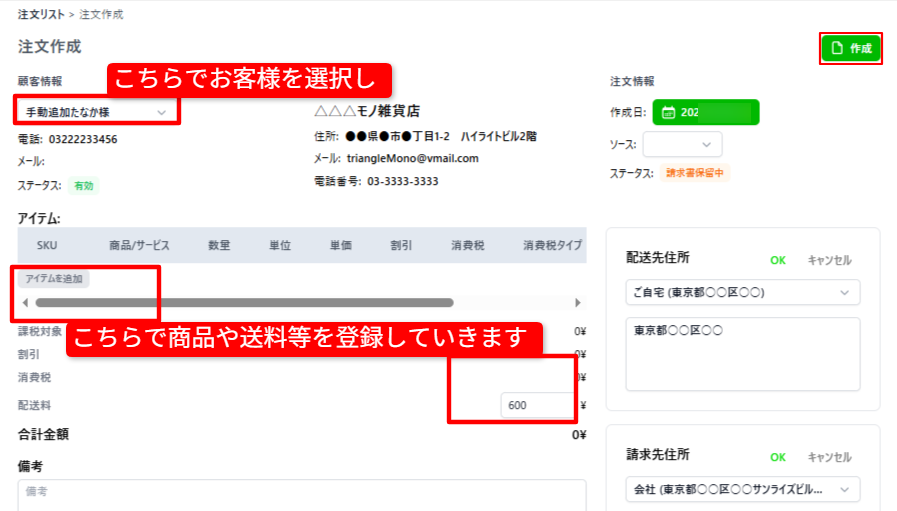Click the document icon in 作成 button
Image resolution: width=897 pixels, height=511 pixels.
[x=837, y=48]
